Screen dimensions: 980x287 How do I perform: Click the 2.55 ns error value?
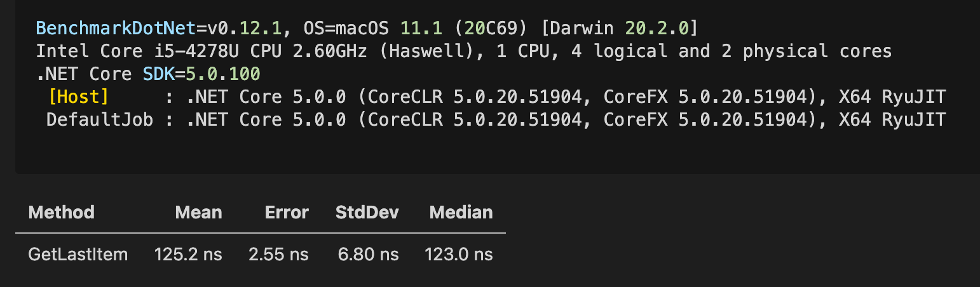(278, 255)
